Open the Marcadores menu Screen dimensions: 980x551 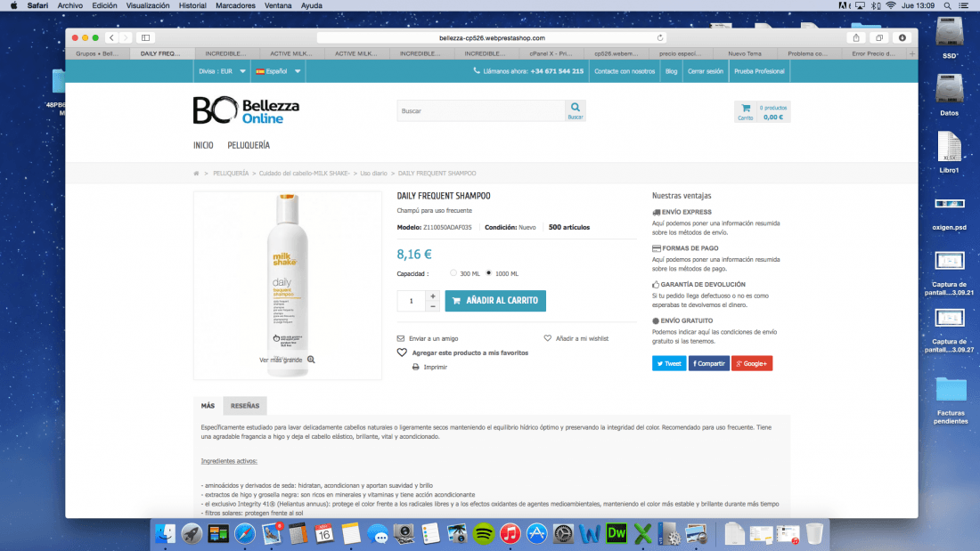pos(235,5)
